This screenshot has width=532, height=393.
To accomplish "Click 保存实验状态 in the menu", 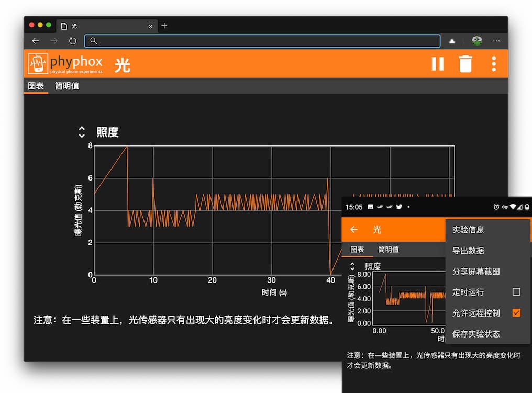I will (473, 334).
